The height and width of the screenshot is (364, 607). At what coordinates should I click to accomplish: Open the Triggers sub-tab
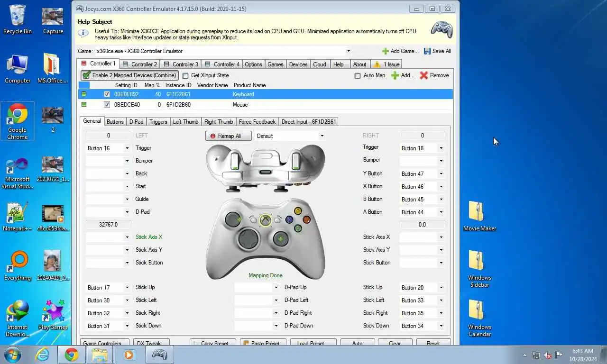point(158,122)
